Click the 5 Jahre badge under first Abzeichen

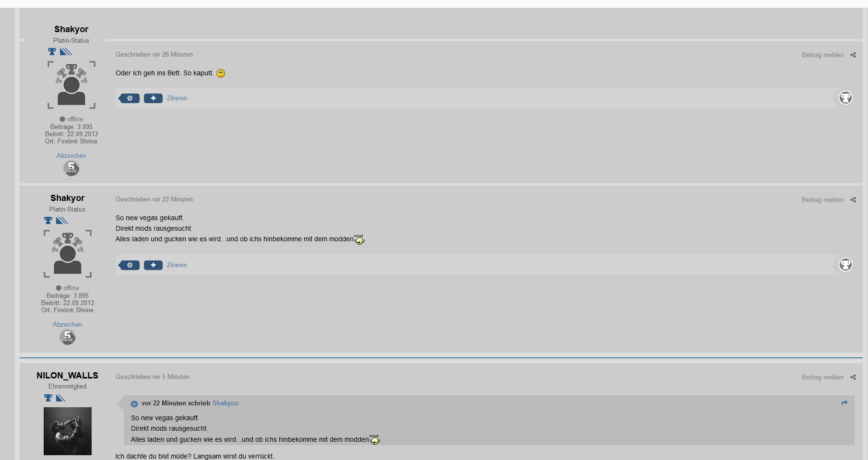click(x=71, y=168)
